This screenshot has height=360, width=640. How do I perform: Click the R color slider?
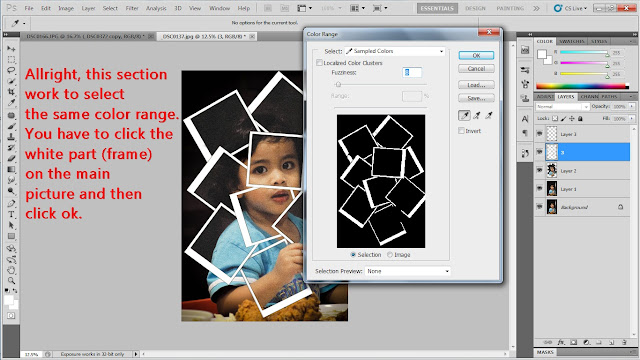(584, 52)
